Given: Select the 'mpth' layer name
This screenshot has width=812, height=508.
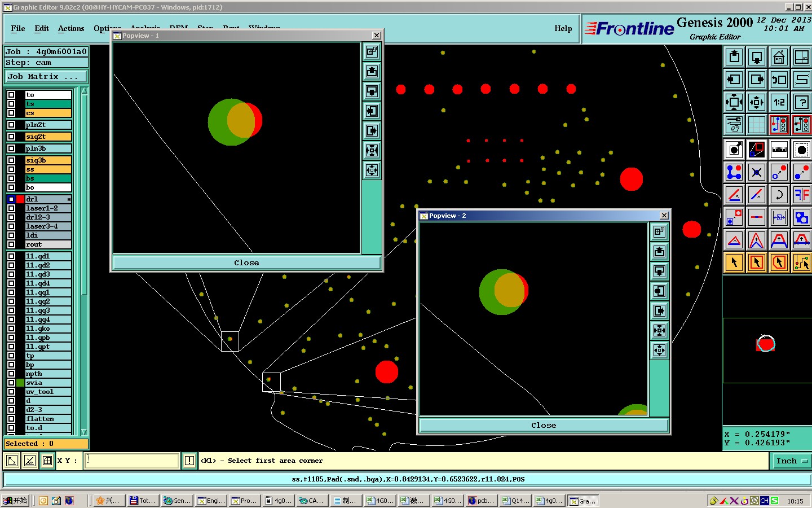Looking at the screenshot, I should click(x=48, y=374).
